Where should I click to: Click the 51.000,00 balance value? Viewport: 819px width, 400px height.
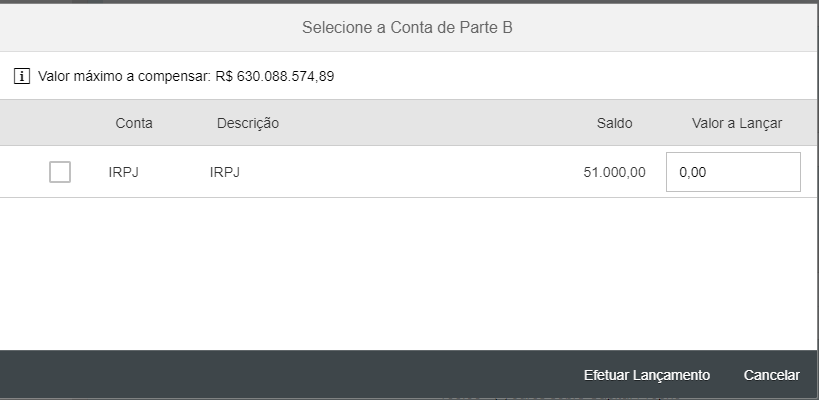(x=614, y=172)
